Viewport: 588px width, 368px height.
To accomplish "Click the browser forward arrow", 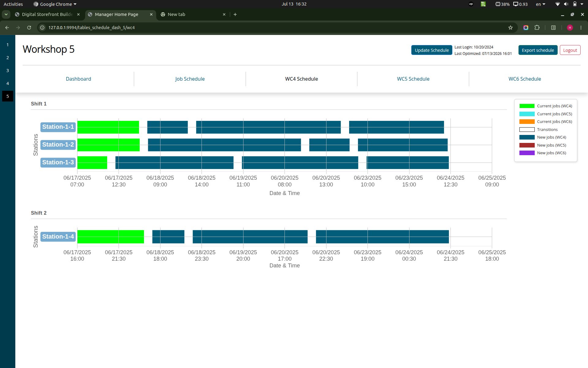I will coord(18,28).
